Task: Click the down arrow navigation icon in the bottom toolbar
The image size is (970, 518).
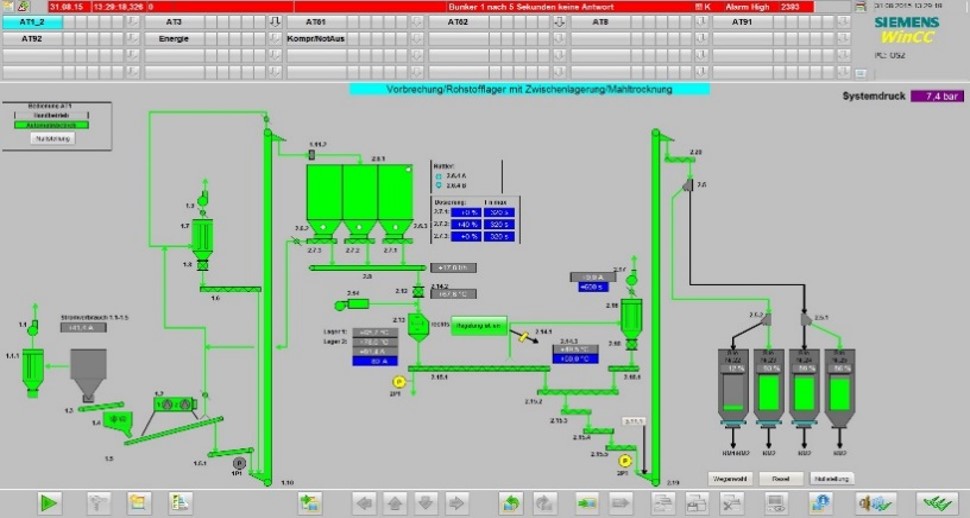Action: 426,503
